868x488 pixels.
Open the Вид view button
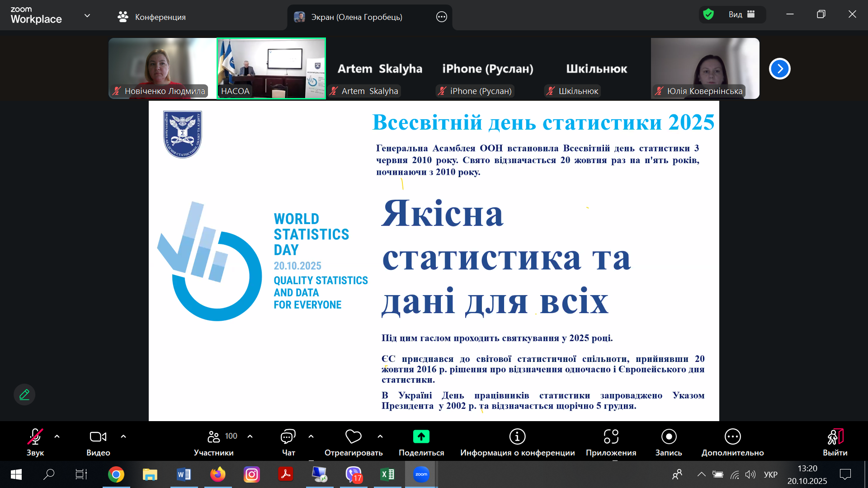741,14
